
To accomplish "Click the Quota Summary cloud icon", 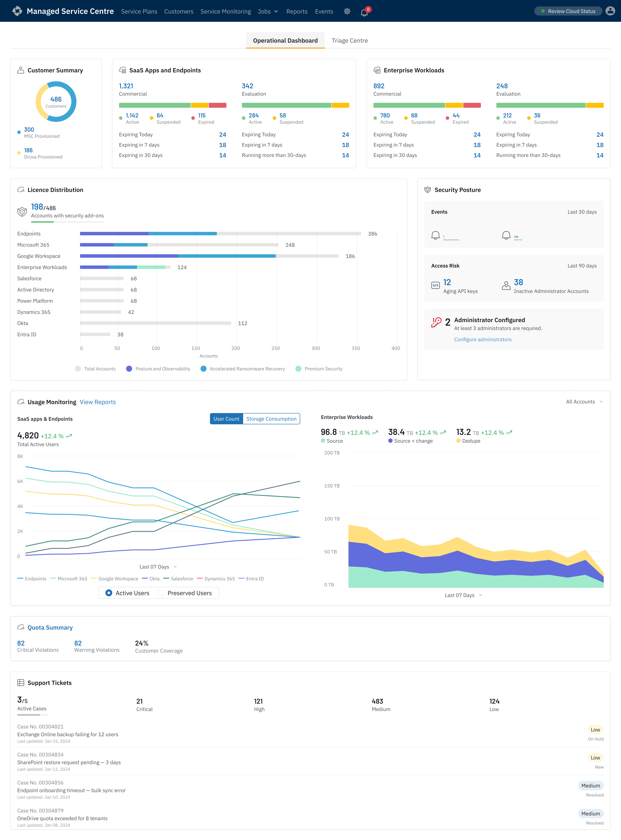I will click(21, 627).
